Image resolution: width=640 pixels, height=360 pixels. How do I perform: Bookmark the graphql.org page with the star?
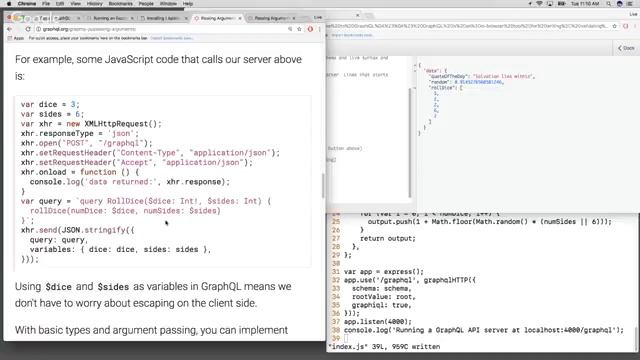coord(299,29)
